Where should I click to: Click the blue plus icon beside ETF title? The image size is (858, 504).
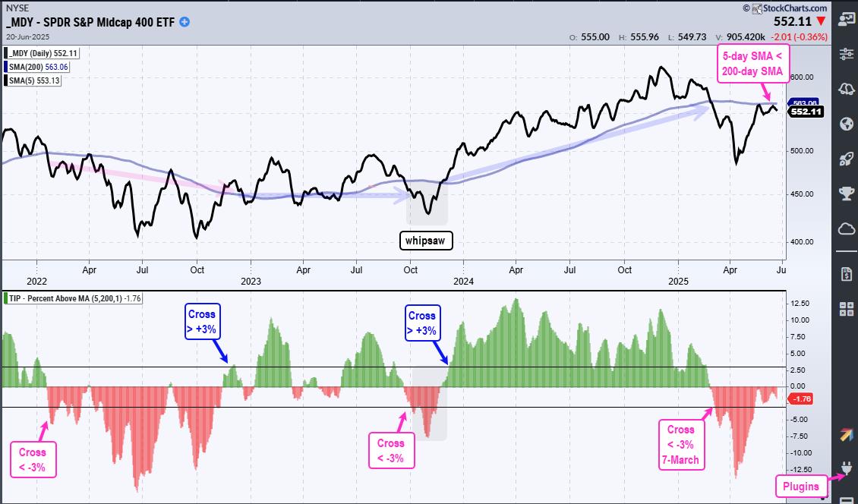coord(185,22)
